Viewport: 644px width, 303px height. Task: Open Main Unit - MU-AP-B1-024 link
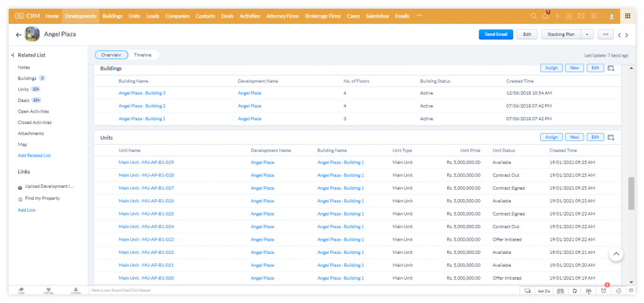click(146, 227)
